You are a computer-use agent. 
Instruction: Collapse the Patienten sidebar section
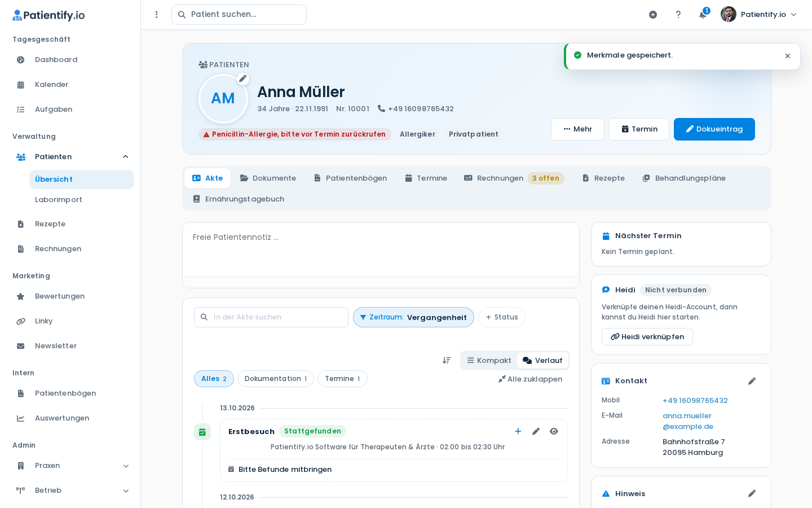click(x=126, y=157)
